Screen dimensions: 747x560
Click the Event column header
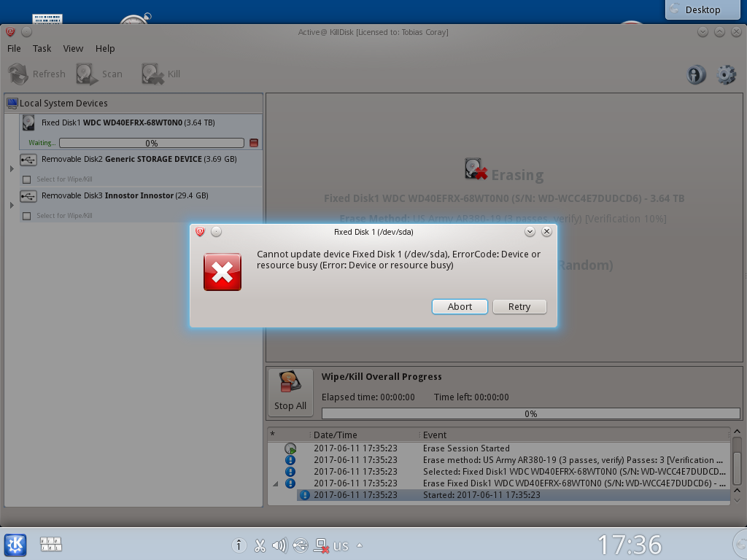click(574, 435)
